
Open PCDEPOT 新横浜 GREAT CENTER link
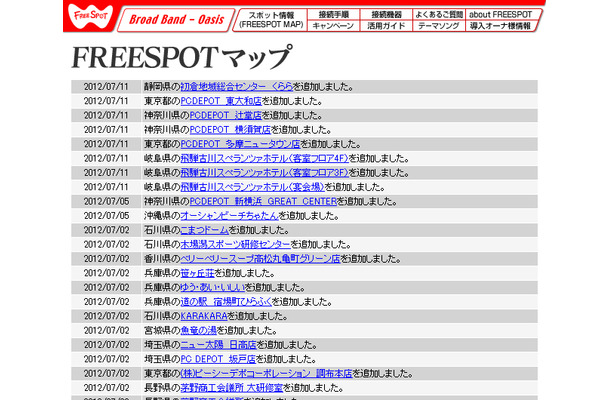tap(263, 202)
